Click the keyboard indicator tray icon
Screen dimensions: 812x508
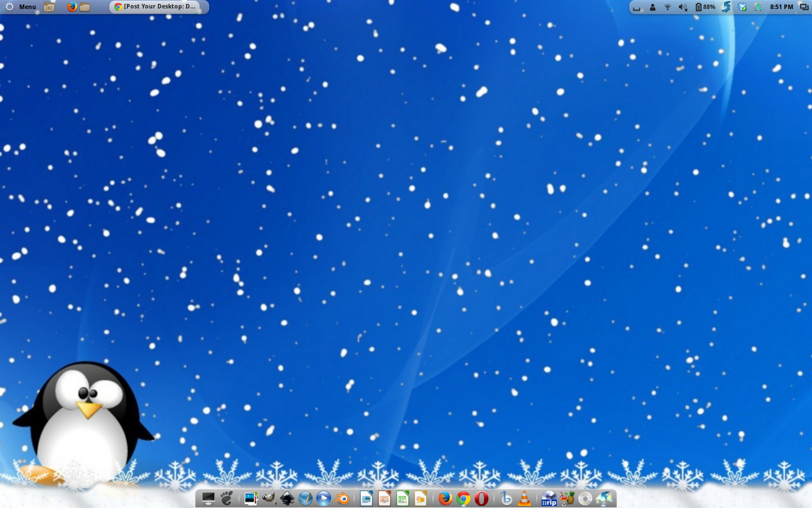point(637,7)
